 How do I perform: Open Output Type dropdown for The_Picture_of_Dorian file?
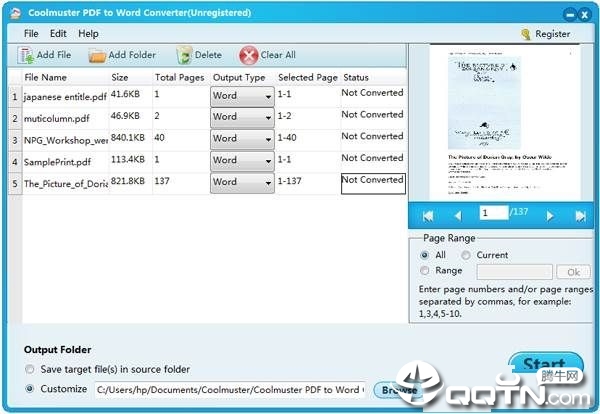[x=242, y=183]
